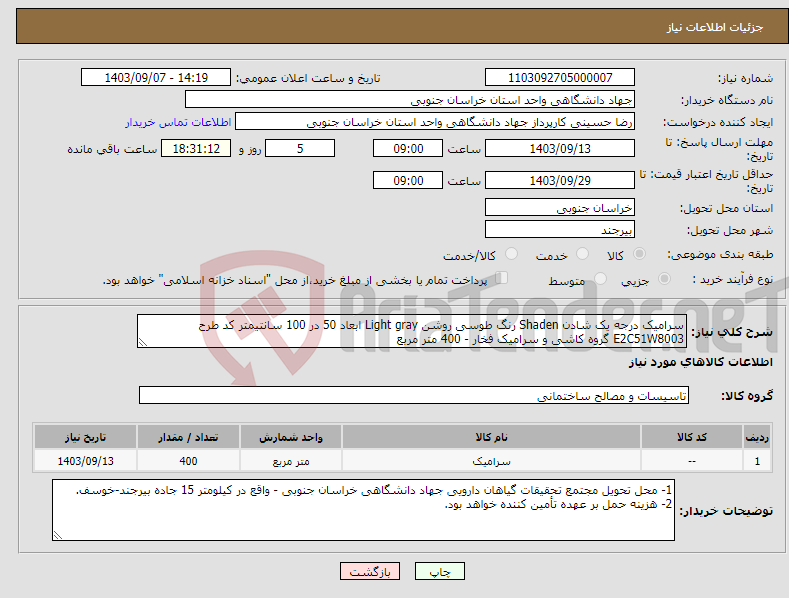
Task: Click the ردیف column header
Action: click(x=757, y=437)
